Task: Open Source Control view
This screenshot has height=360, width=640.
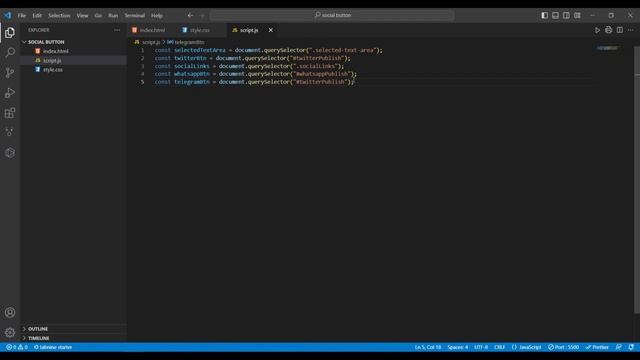Action: pos(10,73)
